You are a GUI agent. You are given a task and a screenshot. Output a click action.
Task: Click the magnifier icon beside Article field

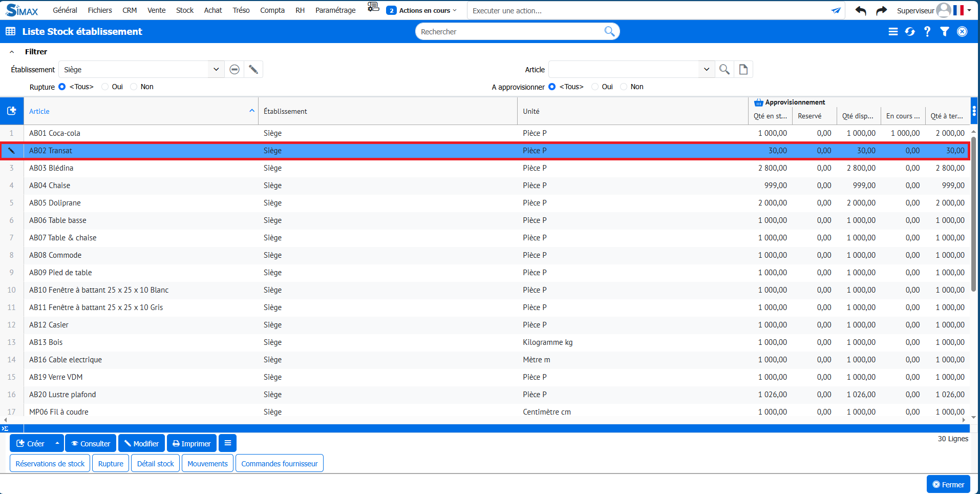pyautogui.click(x=725, y=70)
